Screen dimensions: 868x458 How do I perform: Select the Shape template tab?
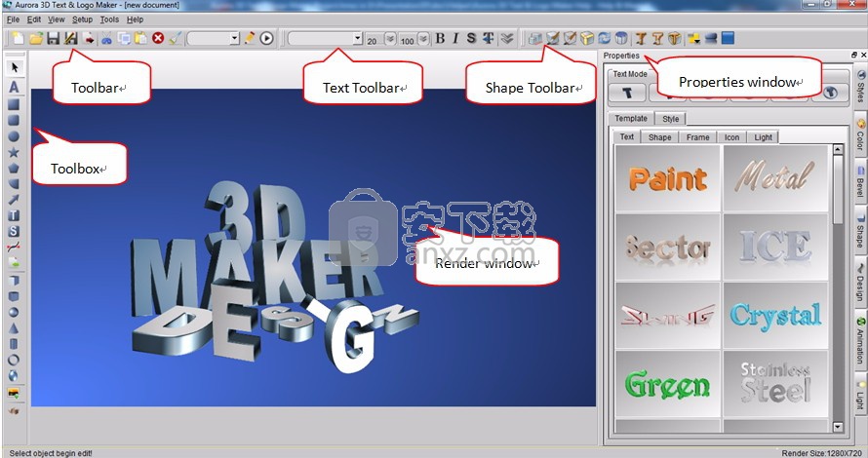click(x=660, y=137)
